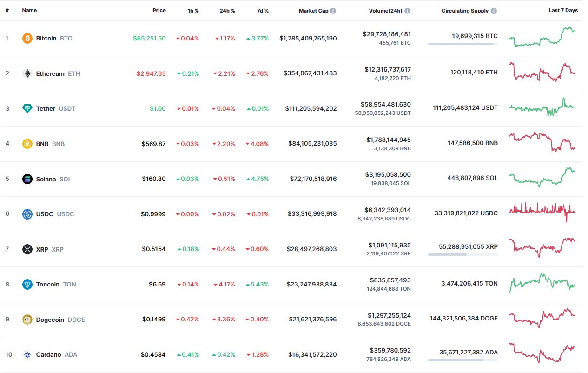The height and width of the screenshot is (373, 588).
Task: Open Ethereum's 7-day sparkline chart
Action: pyautogui.click(x=542, y=72)
